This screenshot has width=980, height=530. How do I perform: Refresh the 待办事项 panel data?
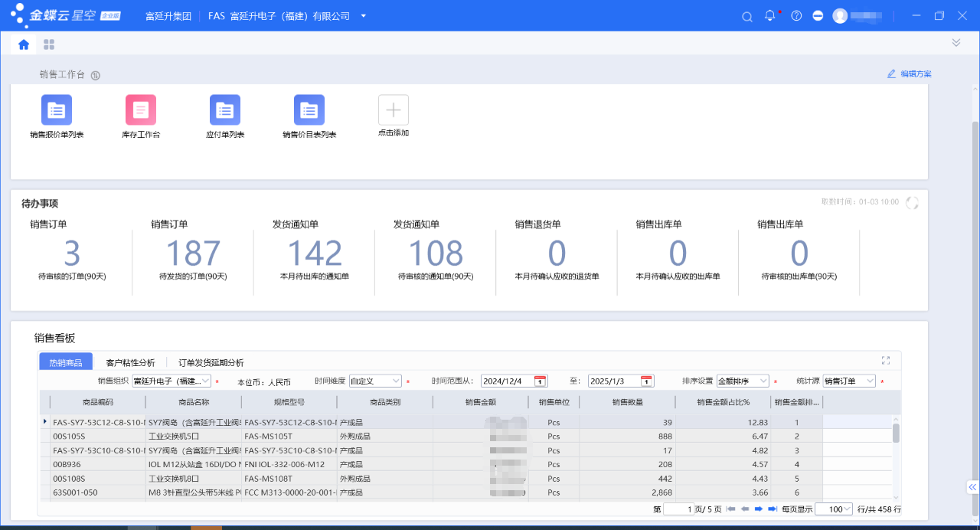(x=912, y=203)
